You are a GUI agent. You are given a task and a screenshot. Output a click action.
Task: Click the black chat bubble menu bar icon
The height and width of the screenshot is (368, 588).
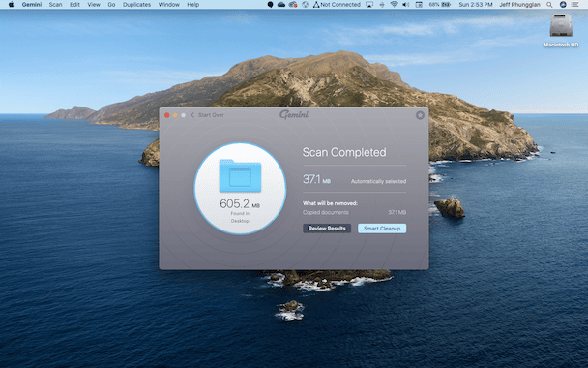270,5
